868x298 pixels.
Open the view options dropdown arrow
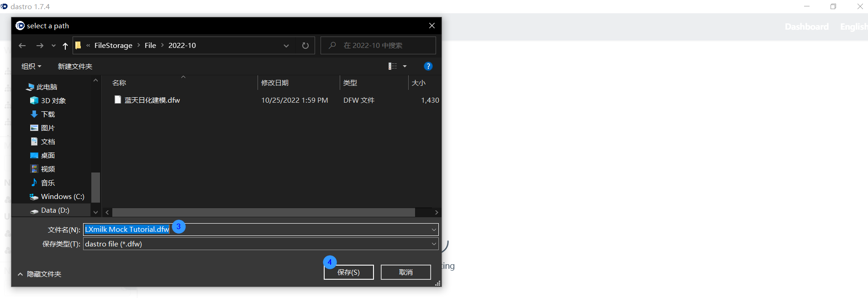point(405,66)
